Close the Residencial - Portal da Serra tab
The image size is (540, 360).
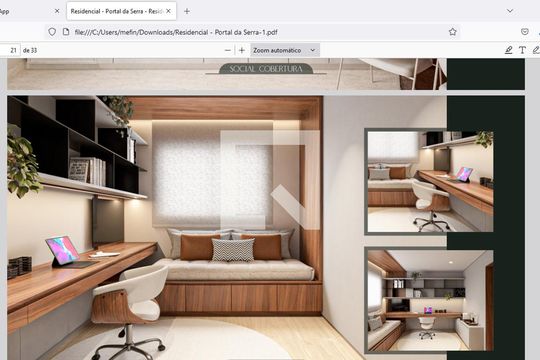click(168, 11)
